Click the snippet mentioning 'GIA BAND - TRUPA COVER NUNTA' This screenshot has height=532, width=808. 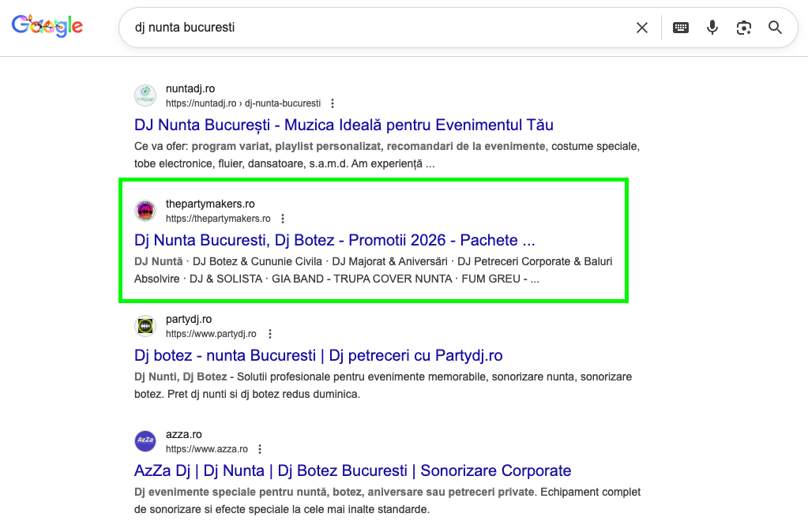[373, 271]
